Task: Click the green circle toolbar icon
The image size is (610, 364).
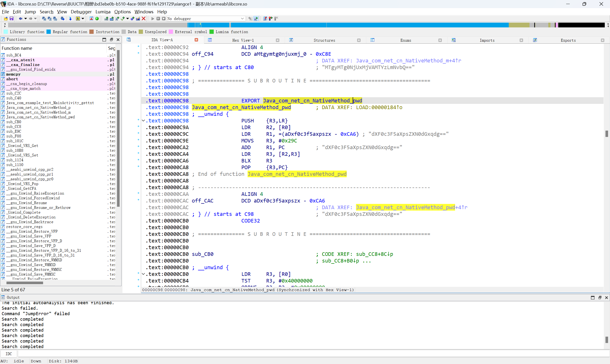Action: 97,19
